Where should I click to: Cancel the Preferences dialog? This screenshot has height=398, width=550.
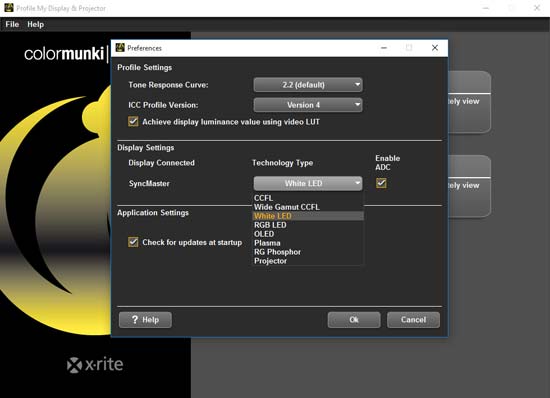tap(413, 320)
